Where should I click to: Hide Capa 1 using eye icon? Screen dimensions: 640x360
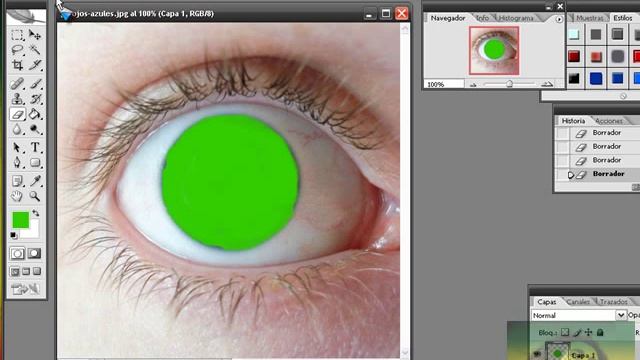point(538,354)
